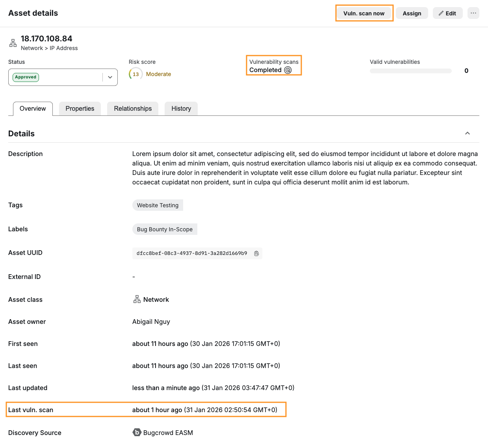
Task: Click the Bugcrowd EASM discovery source icon
Action: (x=136, y=432)
